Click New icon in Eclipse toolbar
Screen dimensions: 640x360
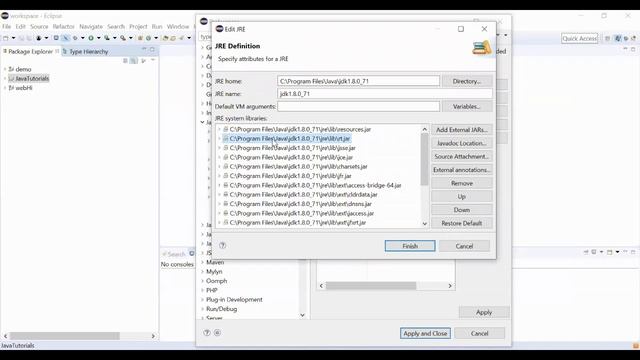[x=6, y=38]
